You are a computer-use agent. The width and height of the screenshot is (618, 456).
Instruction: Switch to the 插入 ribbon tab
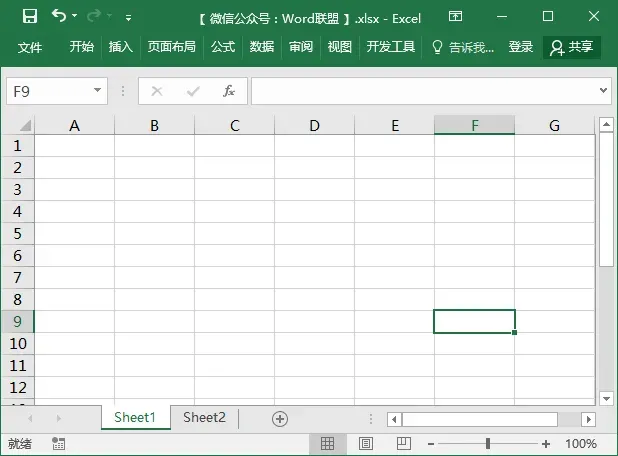(121, 47)
